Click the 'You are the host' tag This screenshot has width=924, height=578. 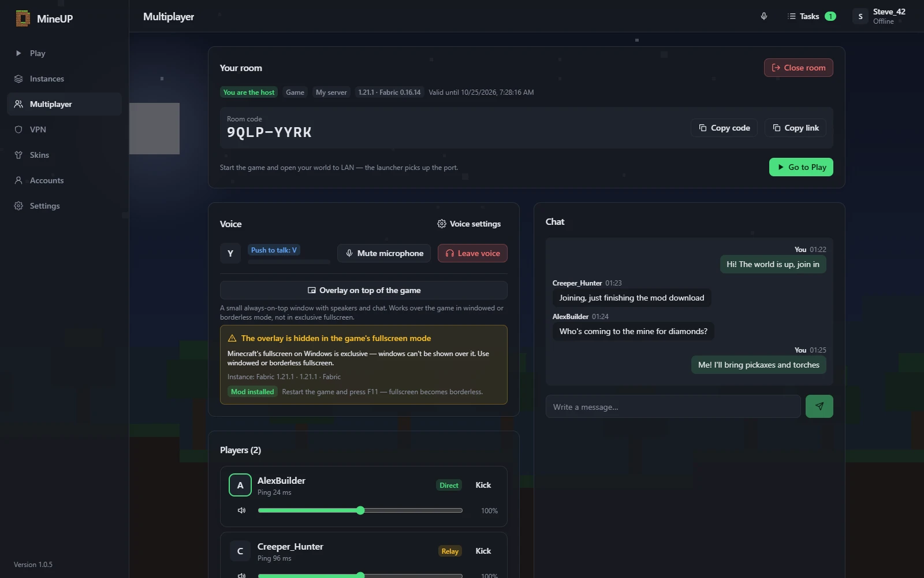tap(249, 92)
